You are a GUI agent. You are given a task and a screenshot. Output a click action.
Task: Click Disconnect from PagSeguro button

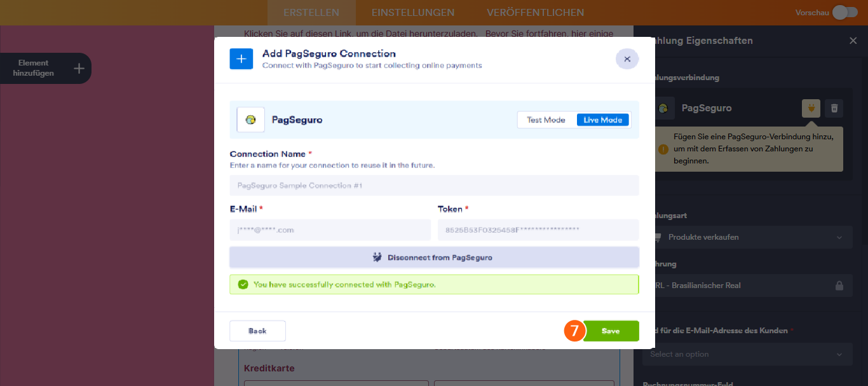(x=434, y=258)
